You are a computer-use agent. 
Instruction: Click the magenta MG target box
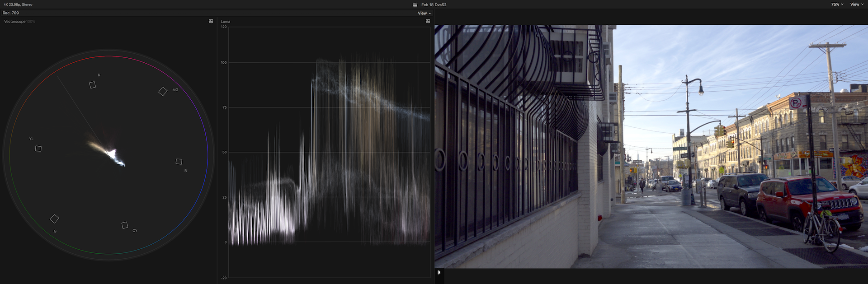click(163, 92)
